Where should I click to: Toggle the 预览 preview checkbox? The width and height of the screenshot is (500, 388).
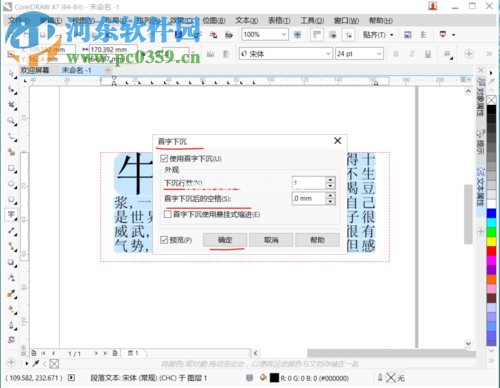coord(164,240)
